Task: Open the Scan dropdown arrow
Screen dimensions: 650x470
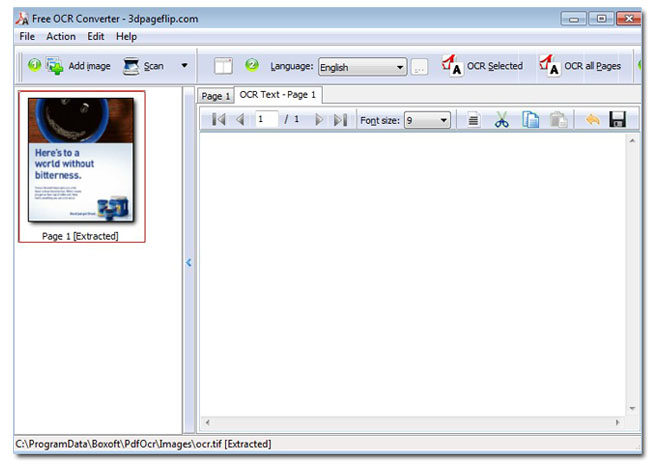Action: [184, 65]
